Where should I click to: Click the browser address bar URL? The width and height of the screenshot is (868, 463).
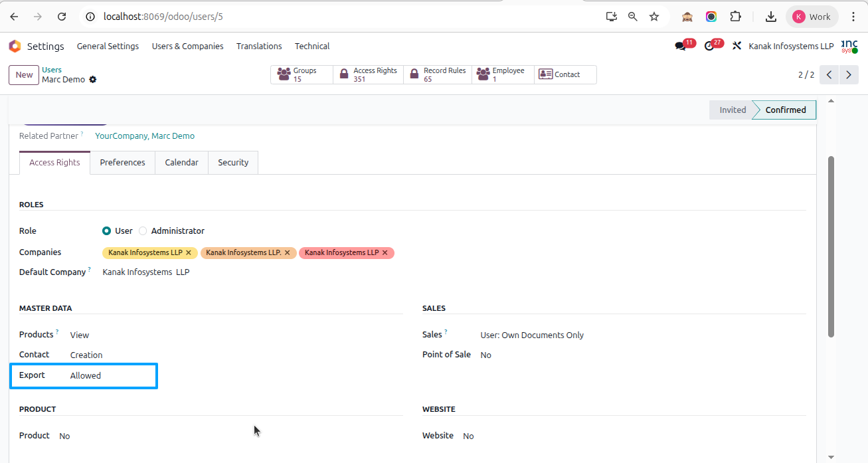point(163,17)
